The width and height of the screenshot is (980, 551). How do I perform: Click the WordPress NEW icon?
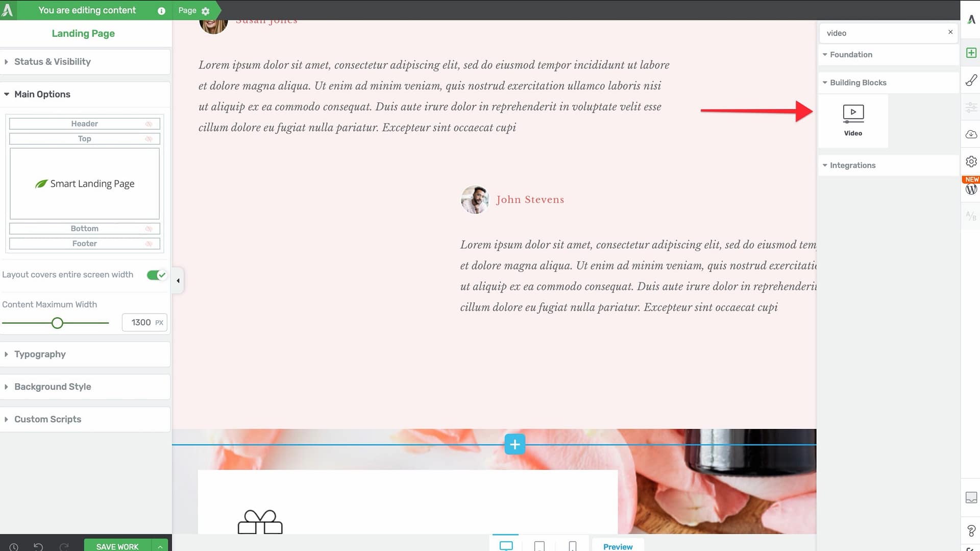971,188
